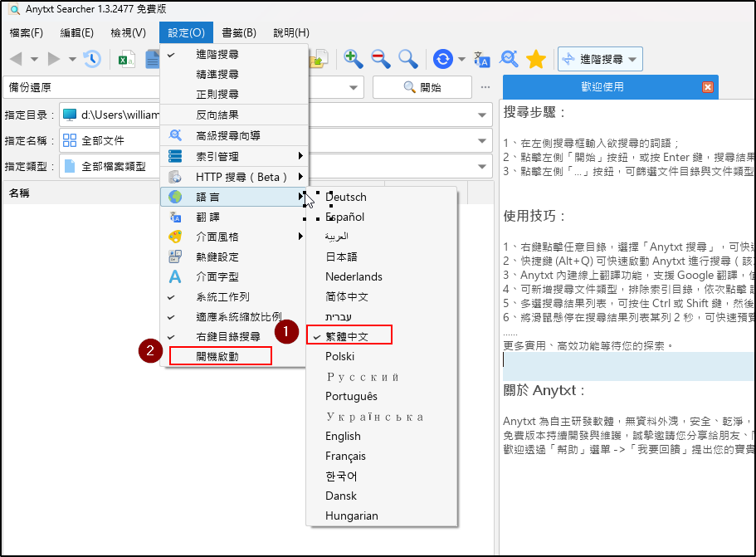
Task: Click the back navigation arrow
Action: click(16, 58)
